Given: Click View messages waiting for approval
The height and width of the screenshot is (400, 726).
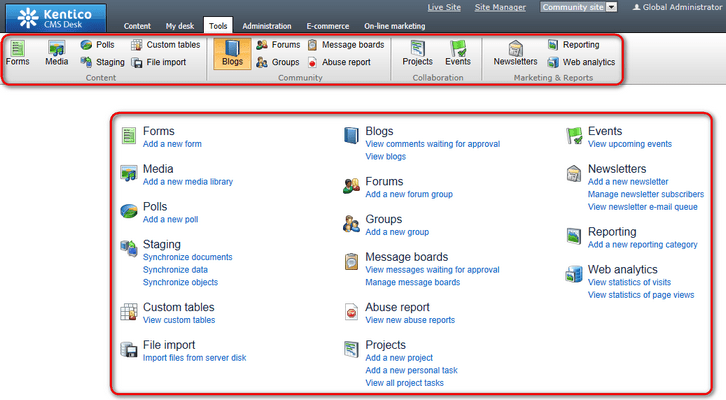Looking at the screenshot, I should (x=432, y=269).
